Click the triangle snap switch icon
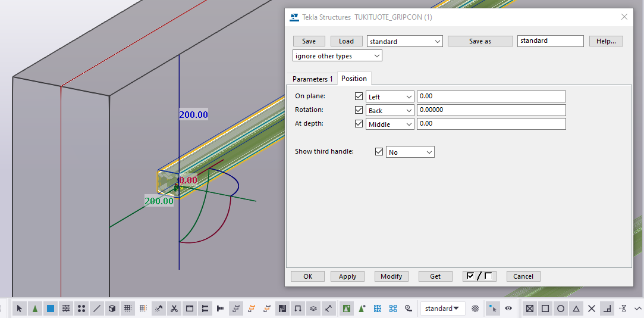Screen dimensions: 644x318 point(576,308)
